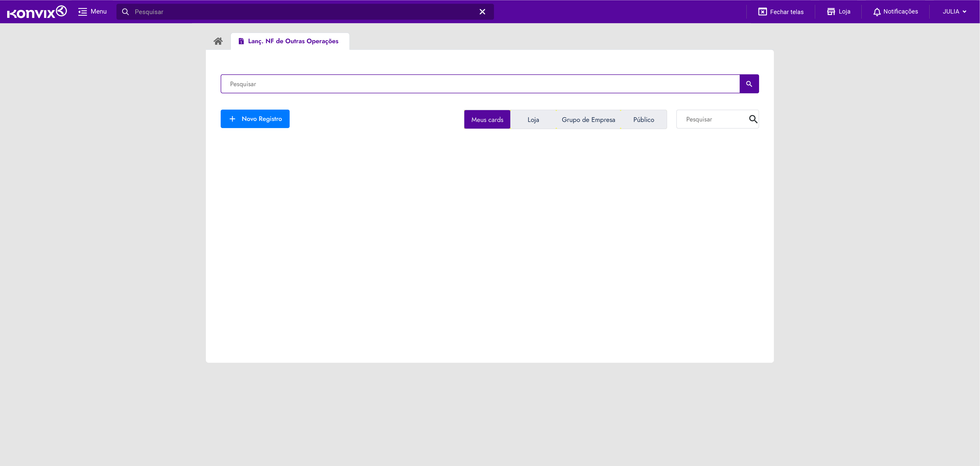The image size is (980, 466).
Task: Switch to the Público cards filter
Action: point(643,120)
